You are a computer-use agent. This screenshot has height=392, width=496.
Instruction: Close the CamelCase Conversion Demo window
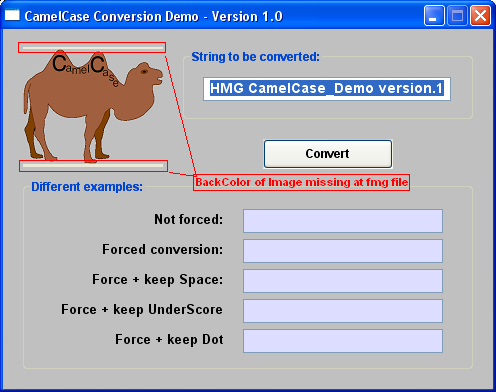[480, 16]
